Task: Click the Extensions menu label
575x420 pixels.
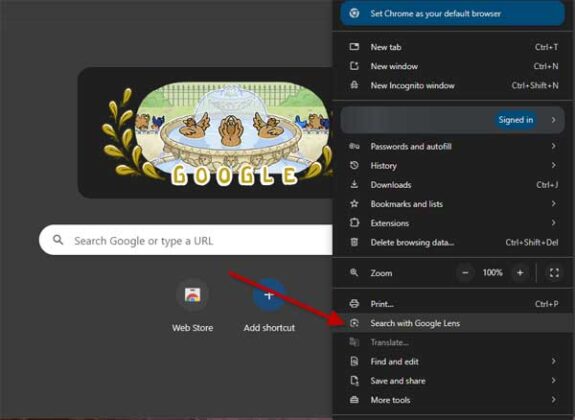Action: (x=389, y=223)
